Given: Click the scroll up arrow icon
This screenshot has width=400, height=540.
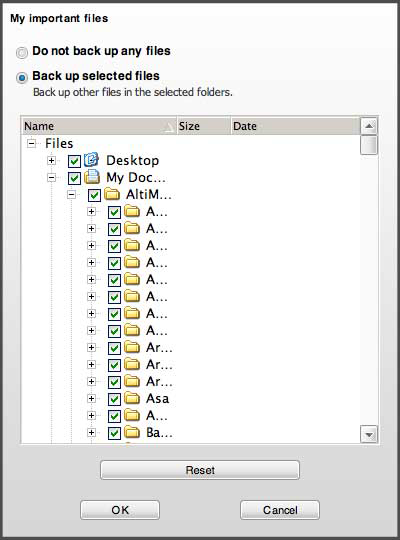Looking at the screenshot, I should (369, 126).
